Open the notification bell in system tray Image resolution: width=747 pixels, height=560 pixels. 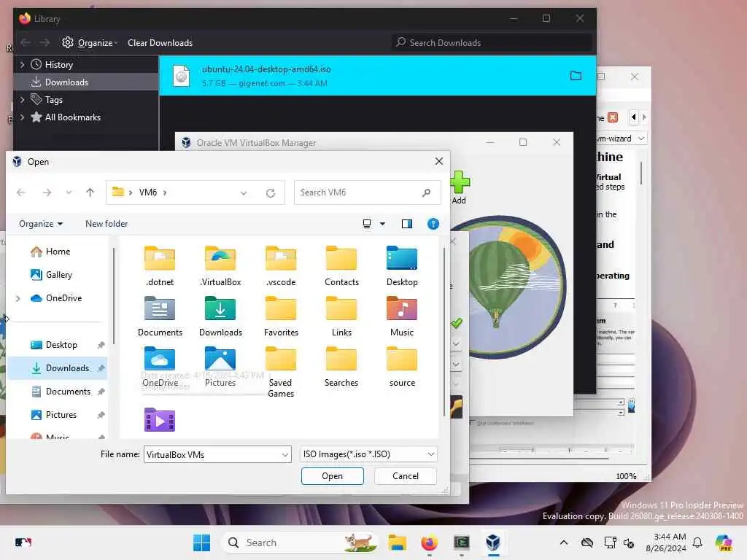[x=697, y=542]
